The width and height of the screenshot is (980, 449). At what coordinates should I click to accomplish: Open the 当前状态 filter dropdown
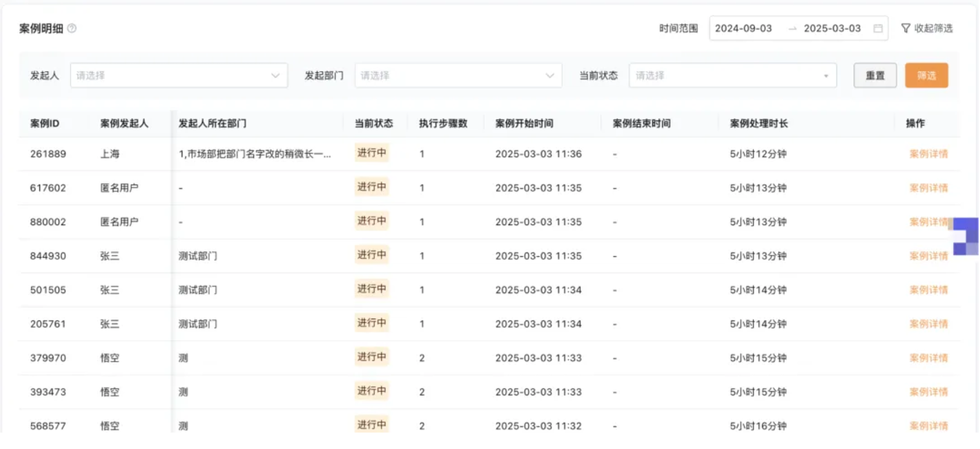coord(733,75)
